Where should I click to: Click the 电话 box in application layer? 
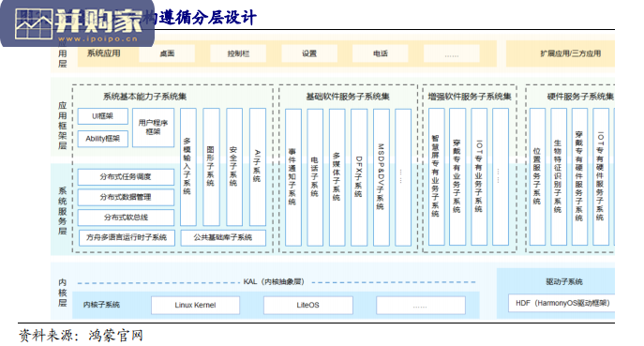[x=381, y=53]
